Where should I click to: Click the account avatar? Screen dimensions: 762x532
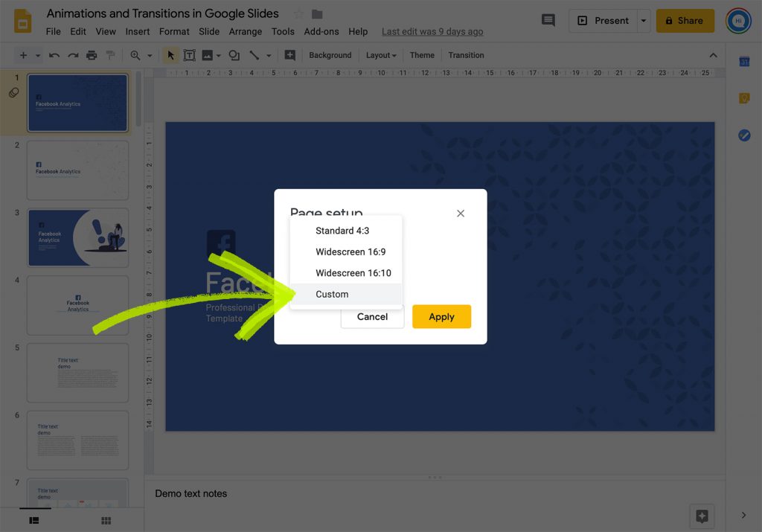pyautogui.click(x=738, y=21)
